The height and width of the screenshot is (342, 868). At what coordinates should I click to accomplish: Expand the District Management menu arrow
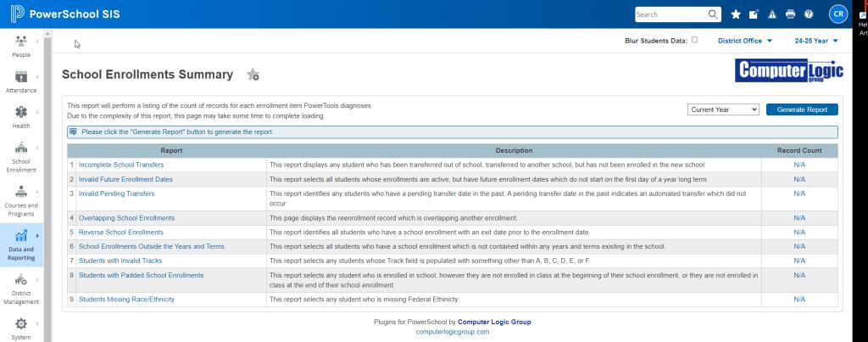[37, 280]
